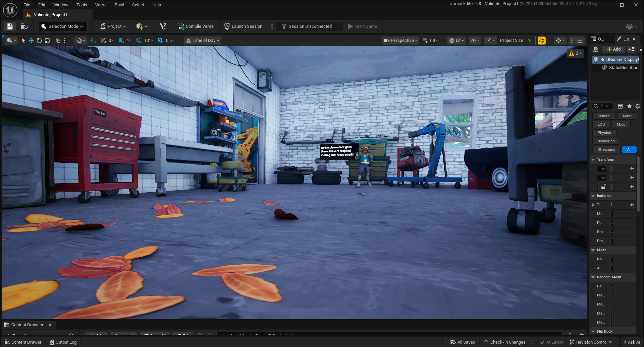Image resolution: width=644 pixels, height=347 pixels.
Task: Click the world coordinate globe icon
Action: (x=58, y=41)
